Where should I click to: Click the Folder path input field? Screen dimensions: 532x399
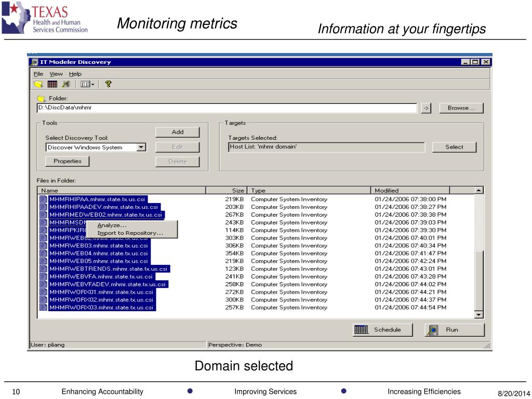[x=227, y=108]
